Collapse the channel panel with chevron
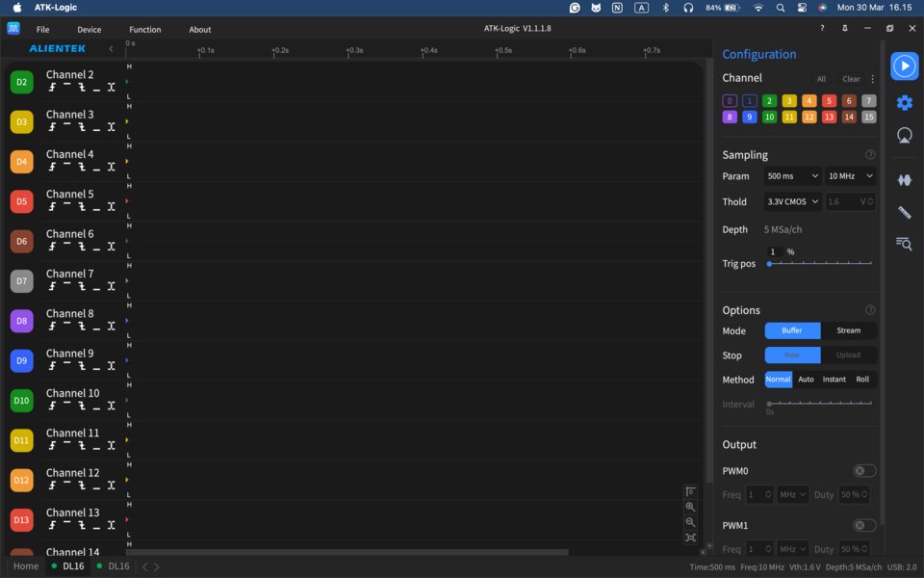Viewport: 924px width, 578px height. pos(111,48)
